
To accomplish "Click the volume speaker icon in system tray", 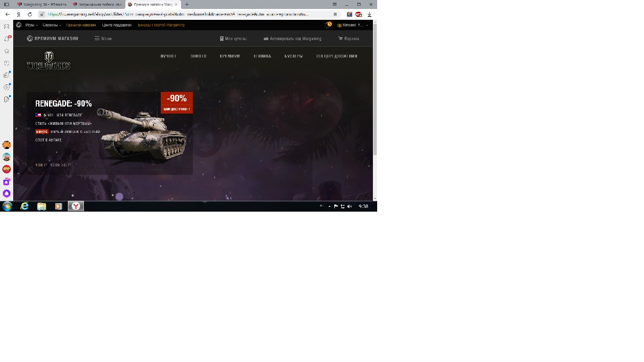I will pos(349,206).
